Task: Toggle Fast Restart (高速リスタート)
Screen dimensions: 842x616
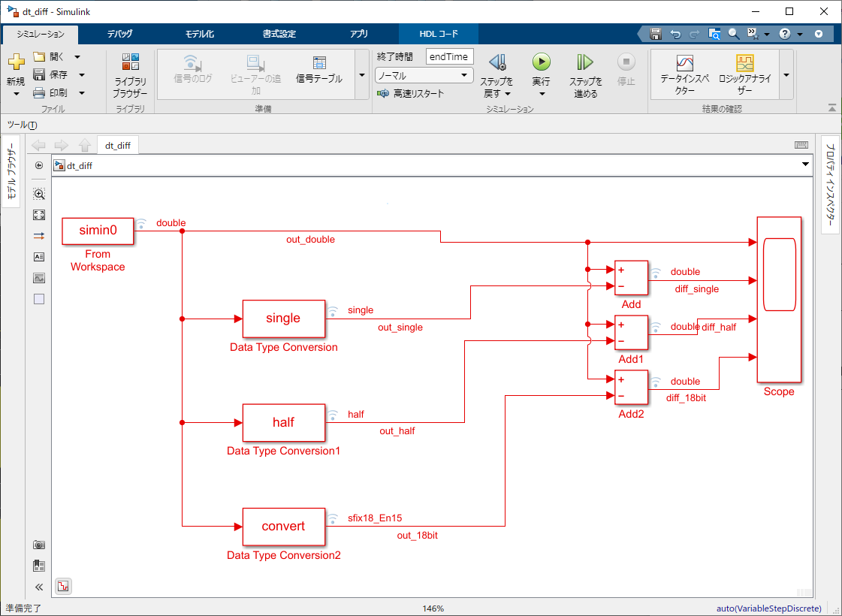Action: tap(411, 93)
